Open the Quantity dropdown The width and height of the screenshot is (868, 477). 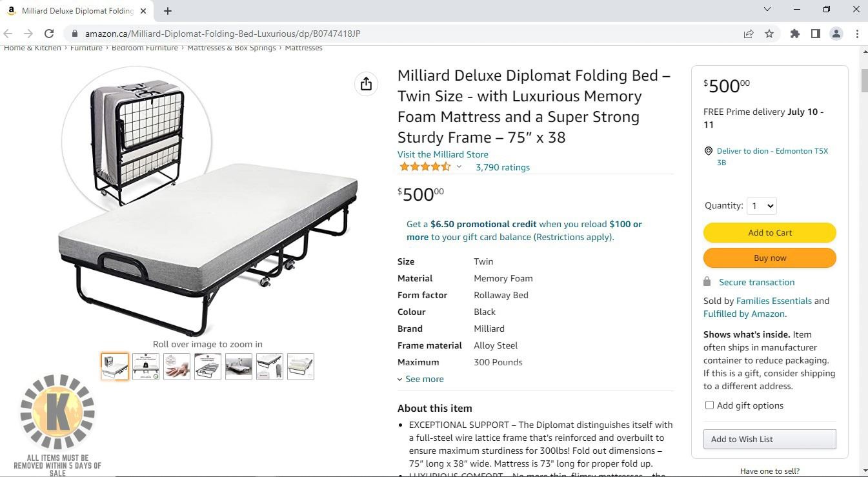[x=762, y=206]
